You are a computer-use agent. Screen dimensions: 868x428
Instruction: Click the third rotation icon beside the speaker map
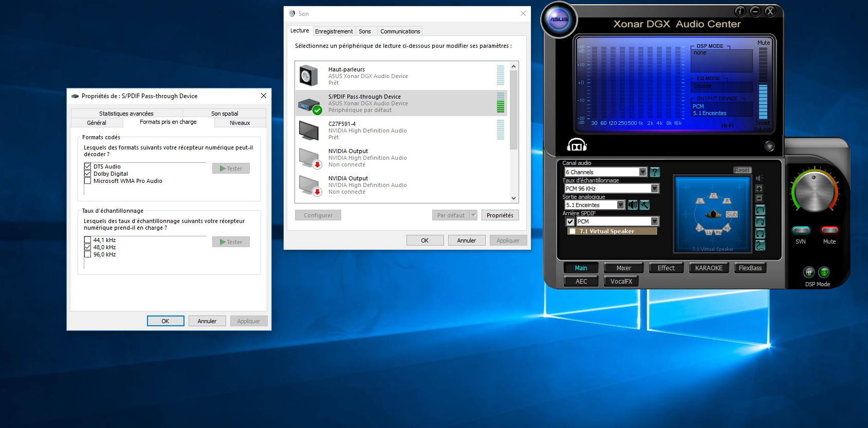[x=760, y=234]
